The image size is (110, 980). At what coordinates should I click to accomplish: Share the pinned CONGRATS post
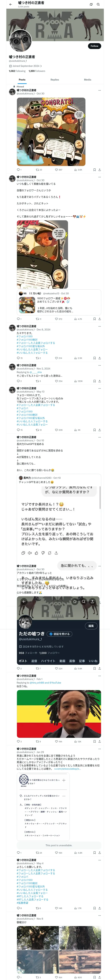coord(99,170)
